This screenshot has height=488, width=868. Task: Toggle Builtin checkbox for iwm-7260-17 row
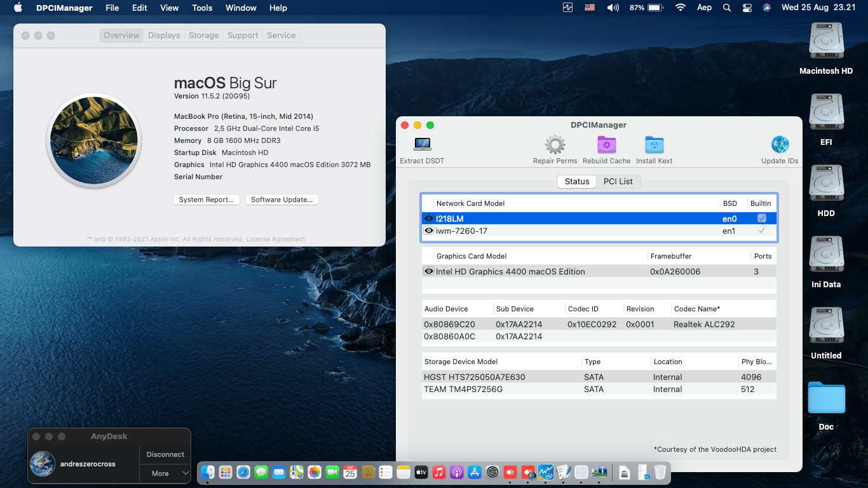click(x=761, y=231)
